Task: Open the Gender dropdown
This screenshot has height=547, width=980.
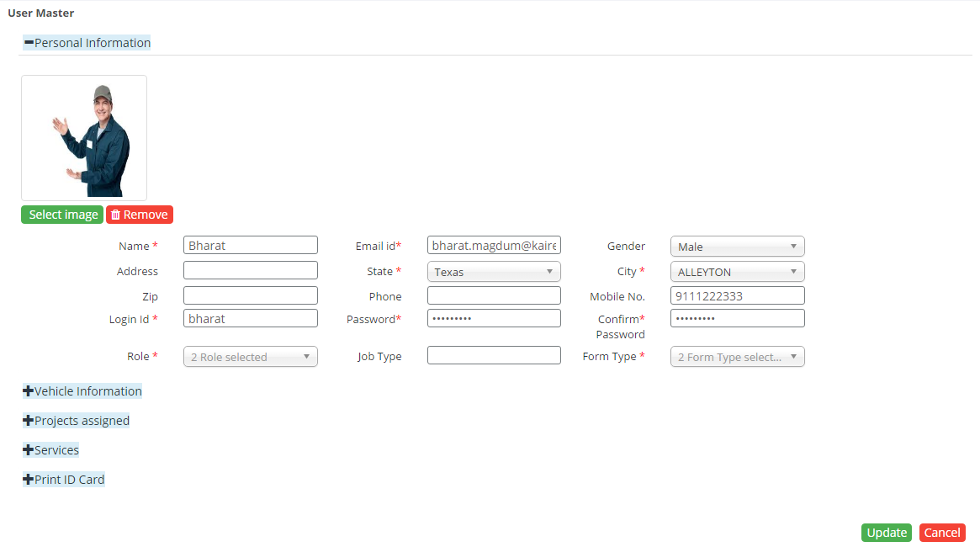Action: 737,247
